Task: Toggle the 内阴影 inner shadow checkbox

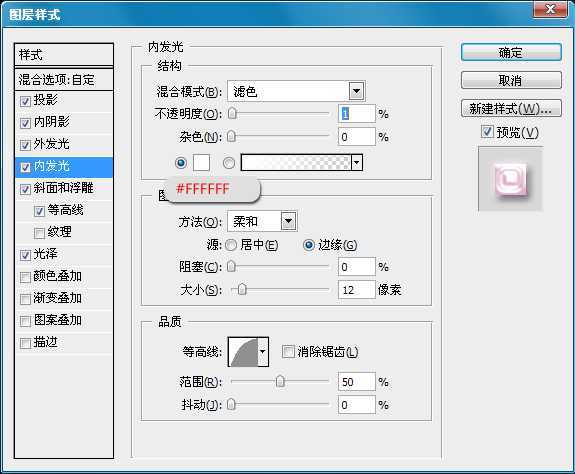Action: [25, 123]
